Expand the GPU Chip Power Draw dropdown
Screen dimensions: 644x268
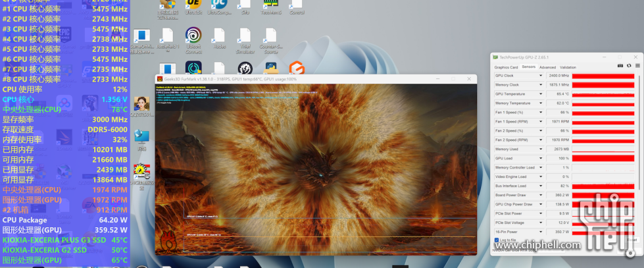541,204
